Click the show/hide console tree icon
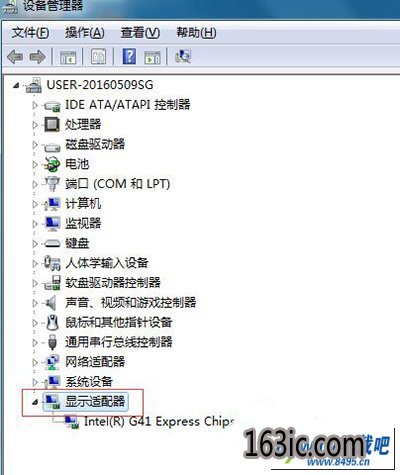 68,57
